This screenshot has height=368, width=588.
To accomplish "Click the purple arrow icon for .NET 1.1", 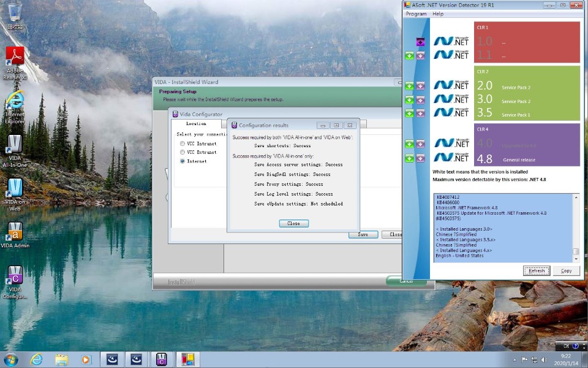I will point(420,56).
